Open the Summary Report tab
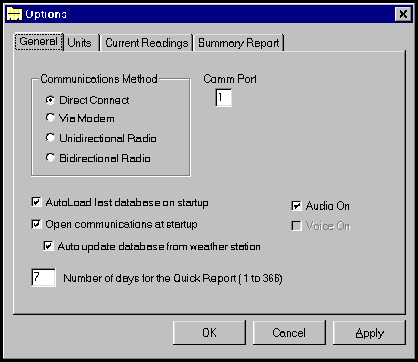418x362 pixels. point(239,43)
